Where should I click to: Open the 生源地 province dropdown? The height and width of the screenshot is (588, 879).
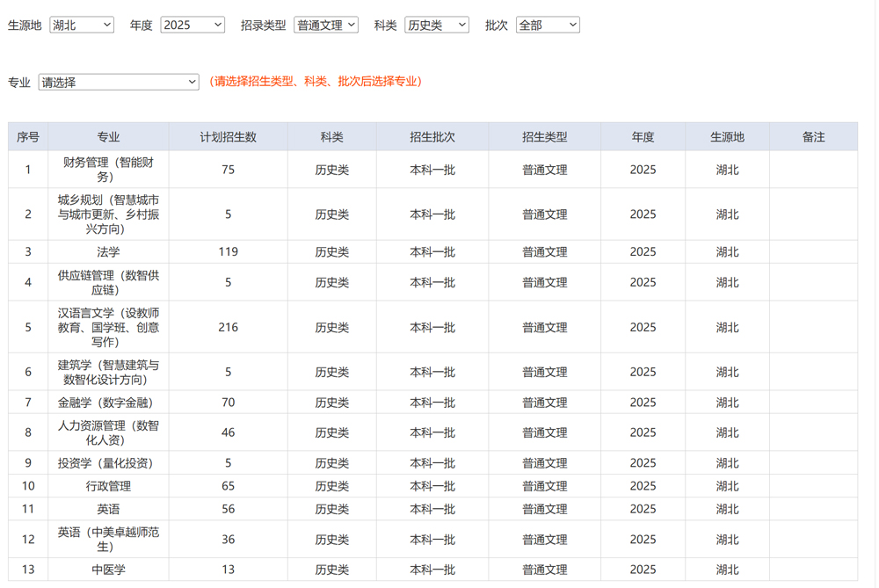tap(82, 25)
